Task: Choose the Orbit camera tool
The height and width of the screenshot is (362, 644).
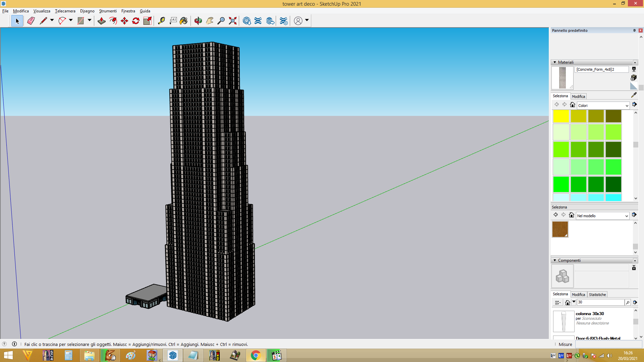Action: [198, 21]
